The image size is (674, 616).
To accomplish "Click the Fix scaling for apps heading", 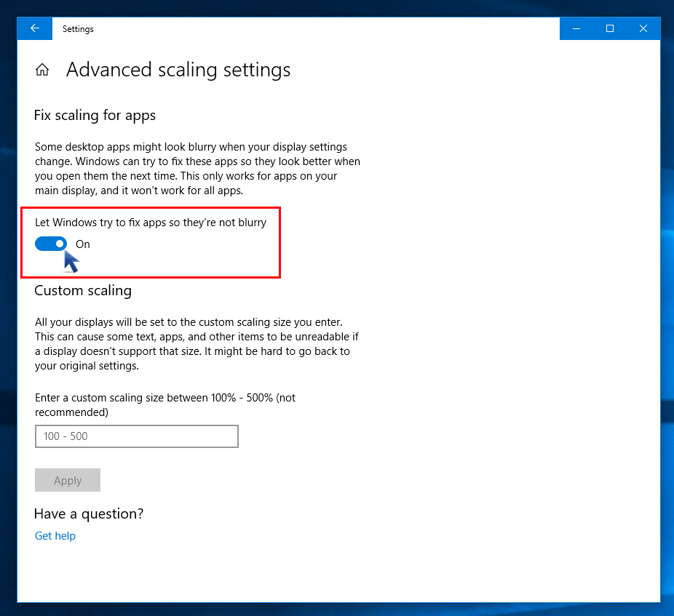I will pos(95,115).
